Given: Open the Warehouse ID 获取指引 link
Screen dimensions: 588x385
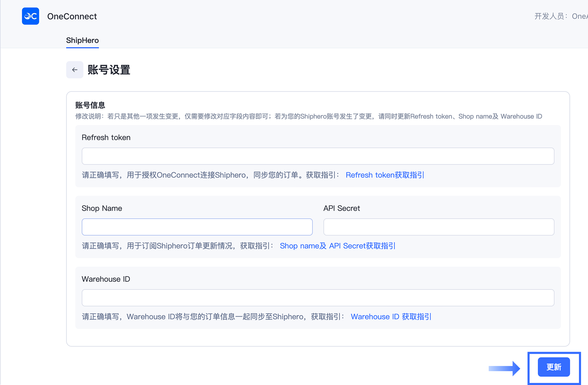Looking at the screenshot, I should pos(391,317).
